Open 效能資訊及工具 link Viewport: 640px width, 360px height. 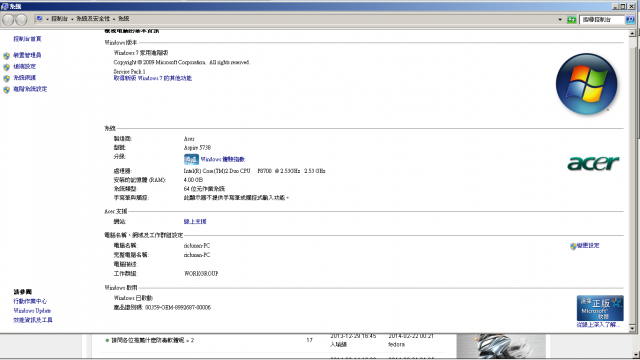33,320
